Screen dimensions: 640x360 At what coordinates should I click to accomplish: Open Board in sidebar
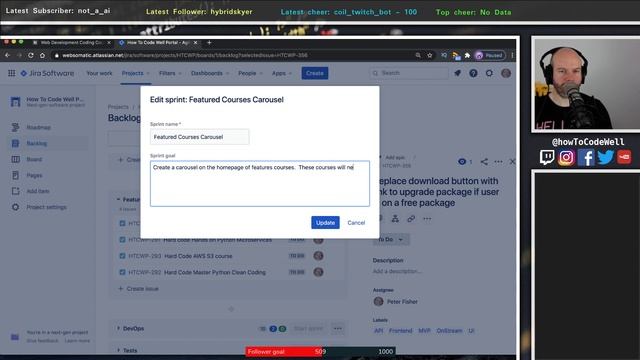point(34,159)
